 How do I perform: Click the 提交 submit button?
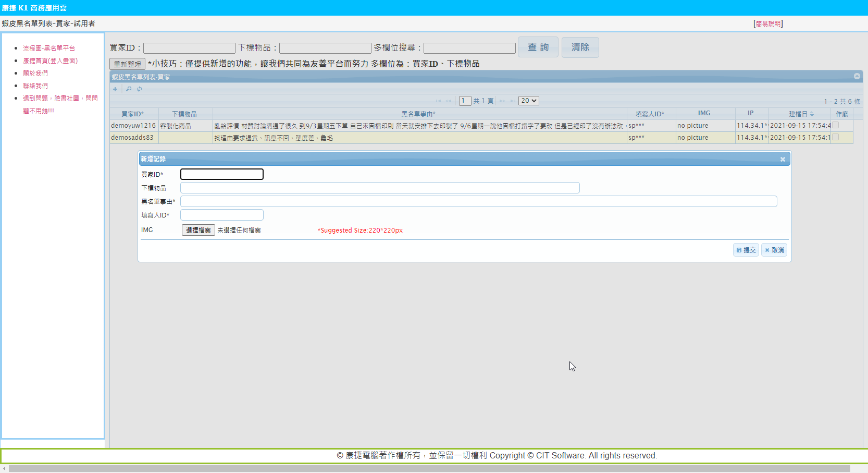(x=746, y=250)
